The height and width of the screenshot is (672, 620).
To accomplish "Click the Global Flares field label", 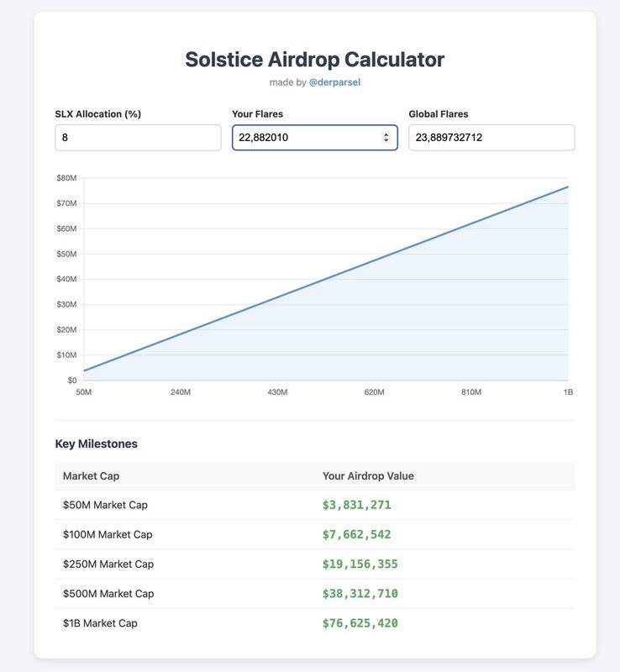I will point(439,114).
